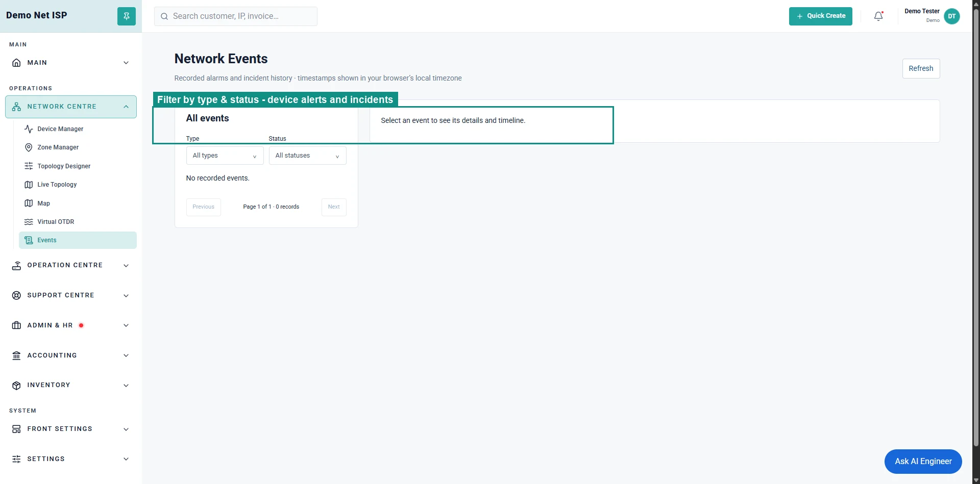
Task: Focus the customer search field
Action: click(x=236, y=16)
